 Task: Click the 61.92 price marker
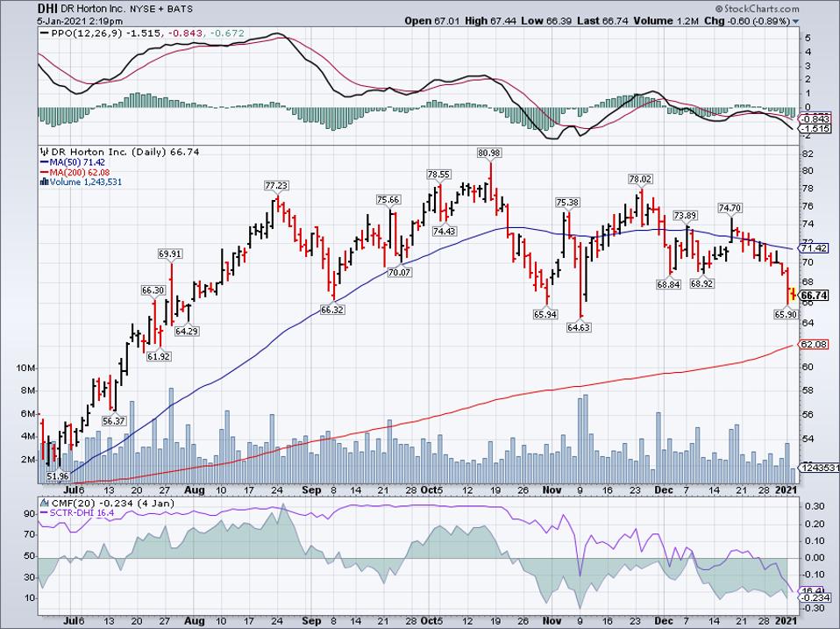tap(159, 356)
